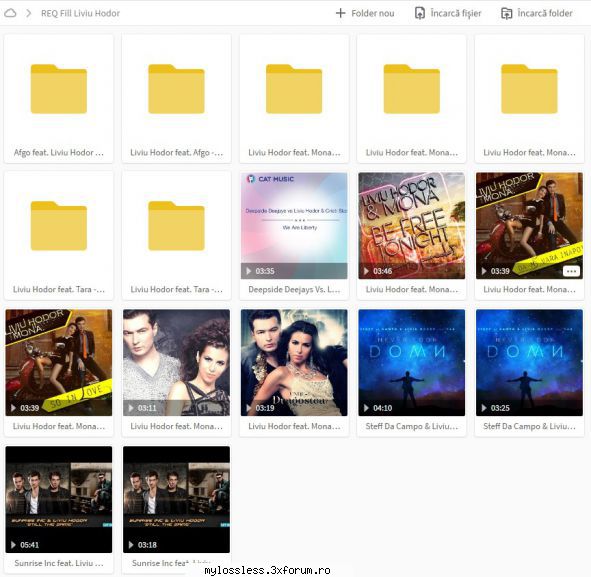This screenshot has width=591, height=577.
Task: Select name under the 03:25 Steff Da Campo video
Action: click(529, 426)
